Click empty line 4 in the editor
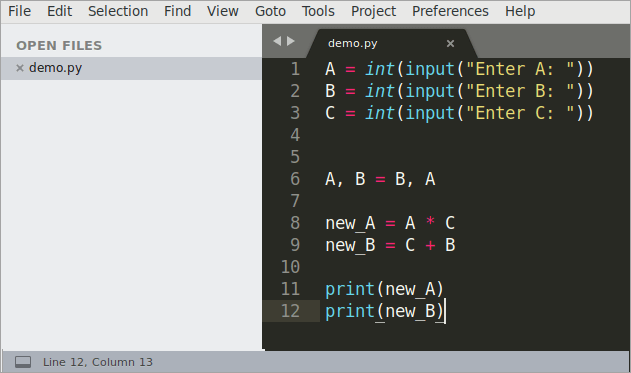This screenshot has height=373, width=631. [475, 135]
